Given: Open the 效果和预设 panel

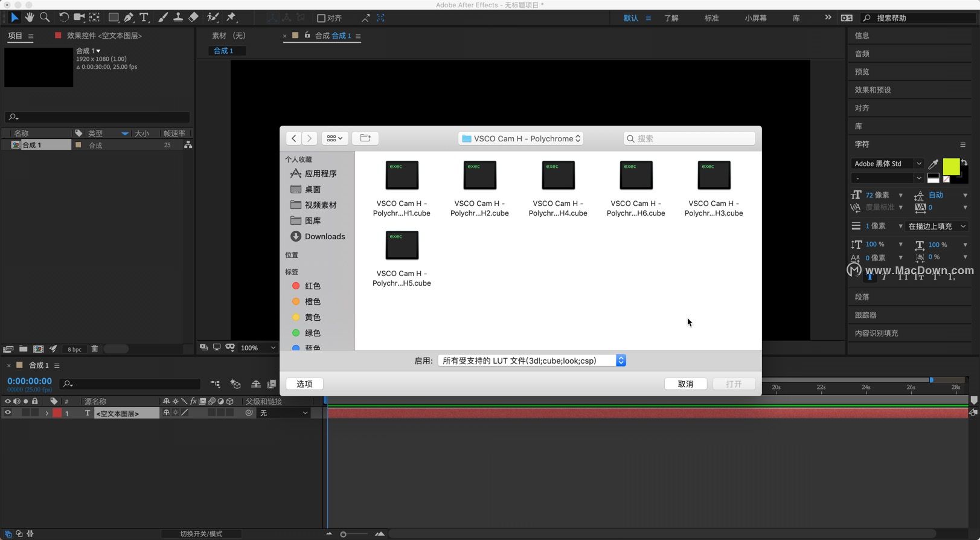Looking at the screenshot, I should point(873,90).
